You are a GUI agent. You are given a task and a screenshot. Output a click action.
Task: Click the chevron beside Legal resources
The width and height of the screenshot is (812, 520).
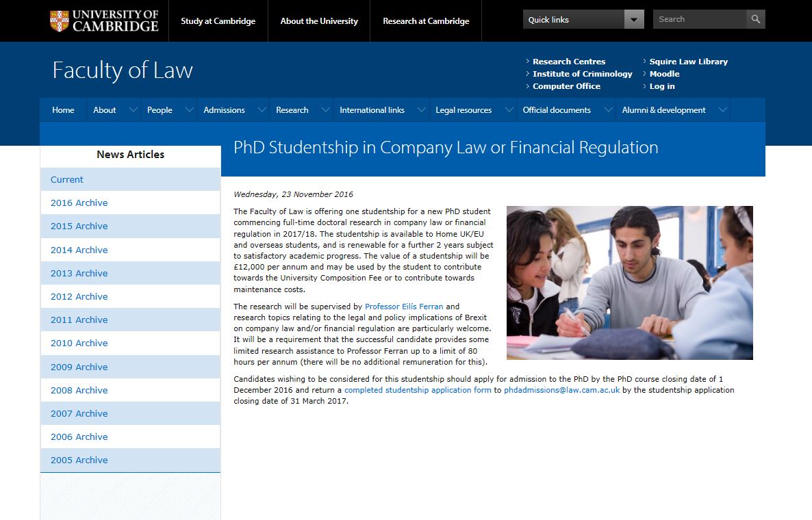[x=508, y=109]
